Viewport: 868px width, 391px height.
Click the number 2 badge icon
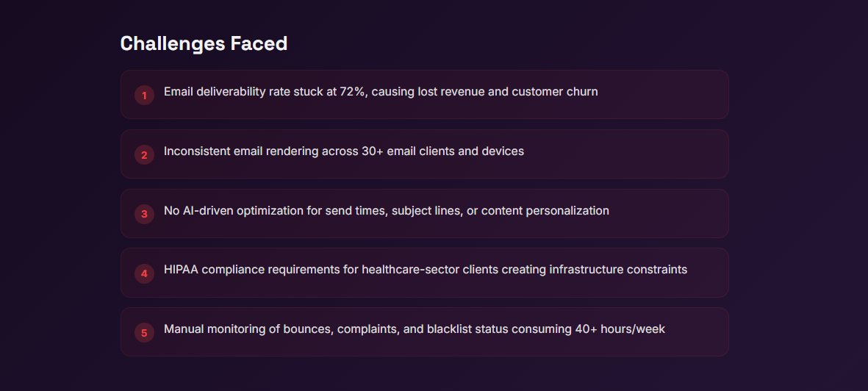pos(144,154)
